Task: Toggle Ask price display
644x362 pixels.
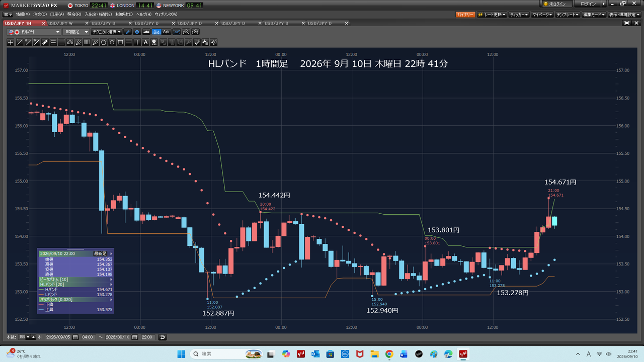Action: pos(166,32)
